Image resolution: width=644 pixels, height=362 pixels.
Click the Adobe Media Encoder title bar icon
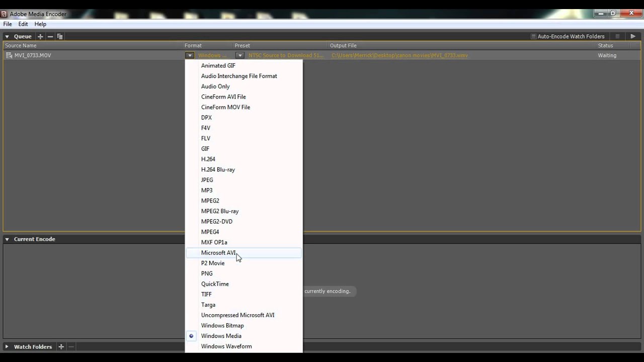coord(4,14)
